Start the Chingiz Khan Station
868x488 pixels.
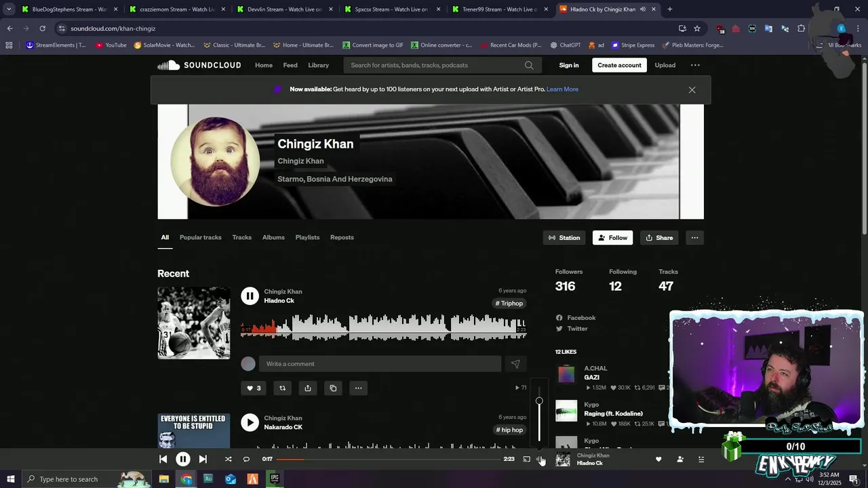tap(564, 238)
